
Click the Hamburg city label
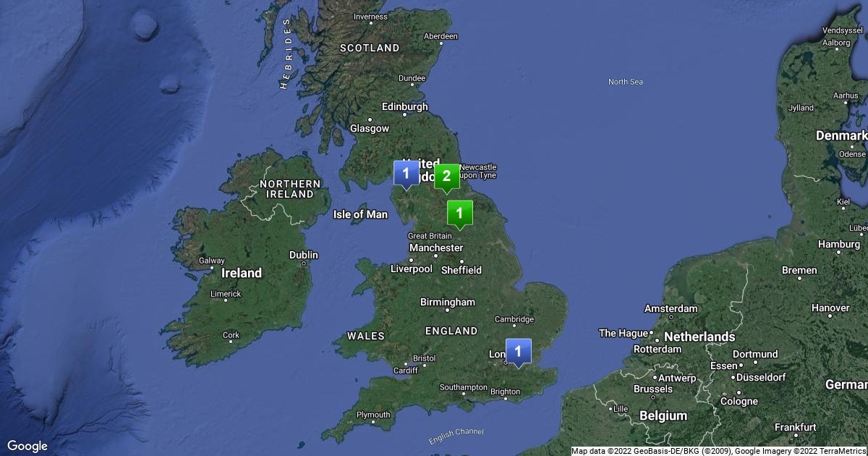pyautogui.click(x=839, y=244)
